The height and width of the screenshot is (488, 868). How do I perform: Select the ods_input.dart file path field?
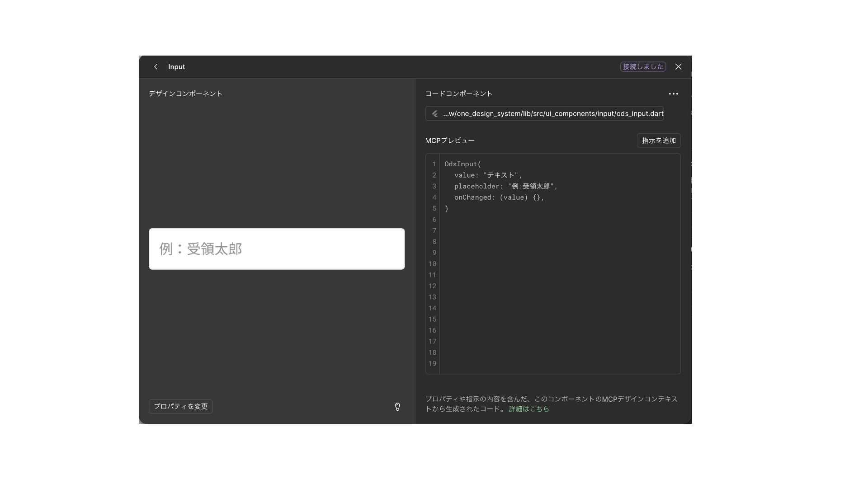(552, 114)
